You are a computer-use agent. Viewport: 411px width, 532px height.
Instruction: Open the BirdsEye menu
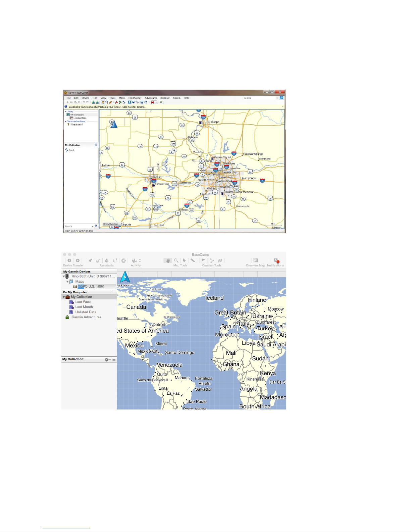click(165, 98)
